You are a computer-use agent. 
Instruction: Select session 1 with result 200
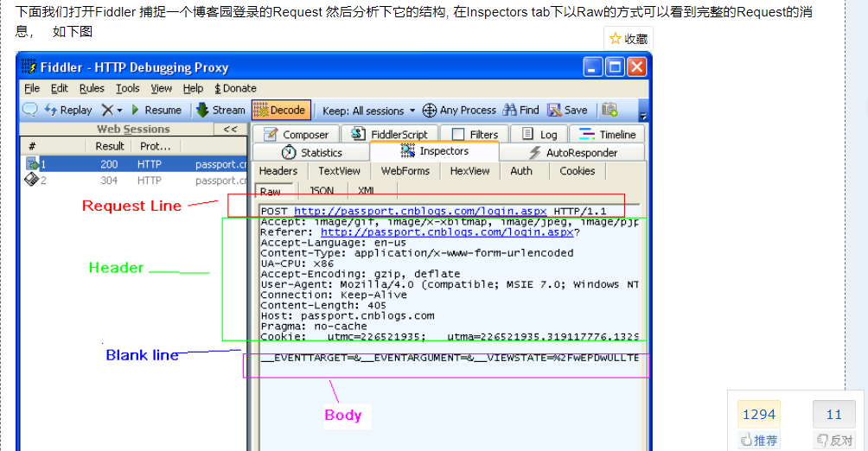pyautogui.click(x=133, y=164)
